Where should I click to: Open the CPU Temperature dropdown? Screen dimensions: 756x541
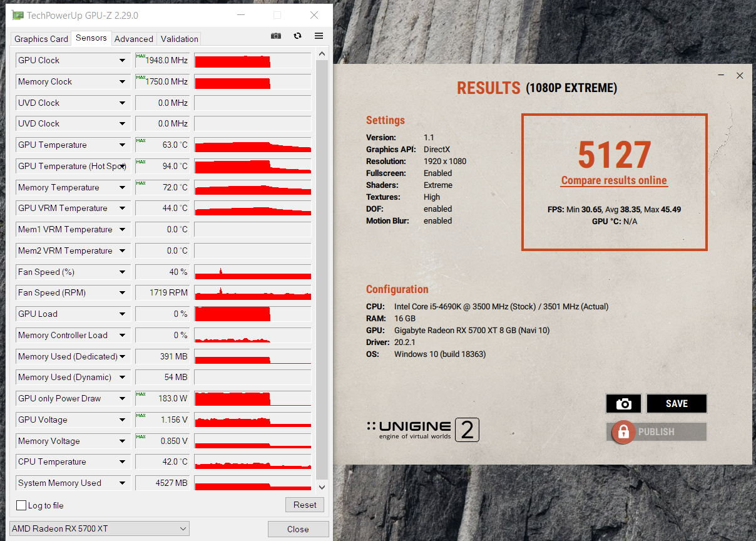point(122,462)
